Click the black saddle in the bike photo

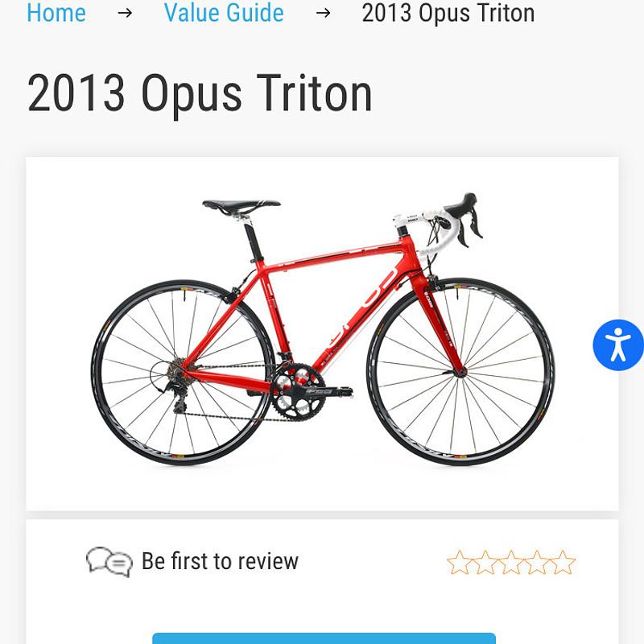tap(240, 205)
